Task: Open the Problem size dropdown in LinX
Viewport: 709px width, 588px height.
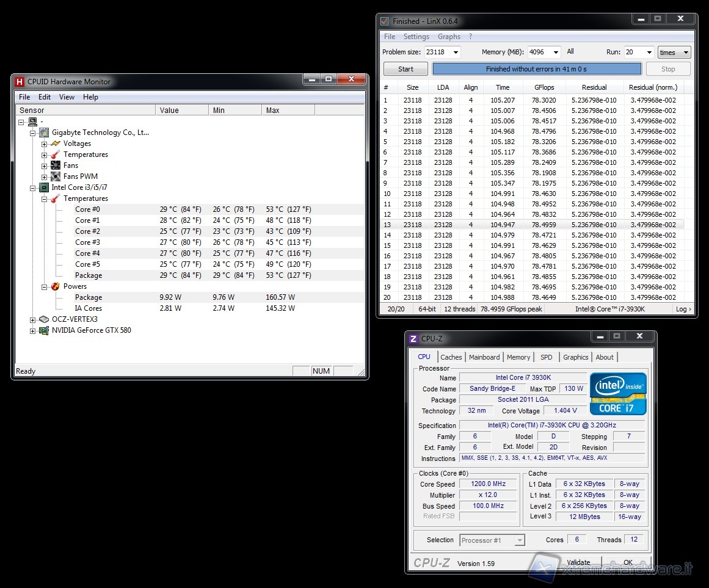Action: click(455, 53)
